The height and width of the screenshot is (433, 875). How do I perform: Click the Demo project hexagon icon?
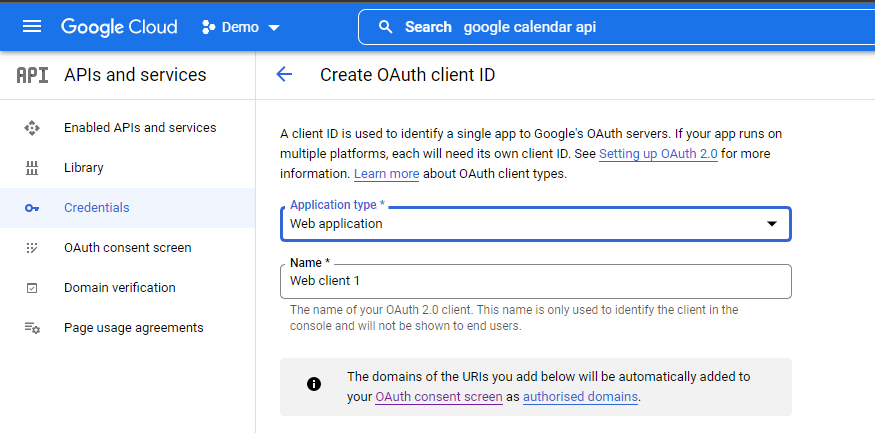point(209,27)
